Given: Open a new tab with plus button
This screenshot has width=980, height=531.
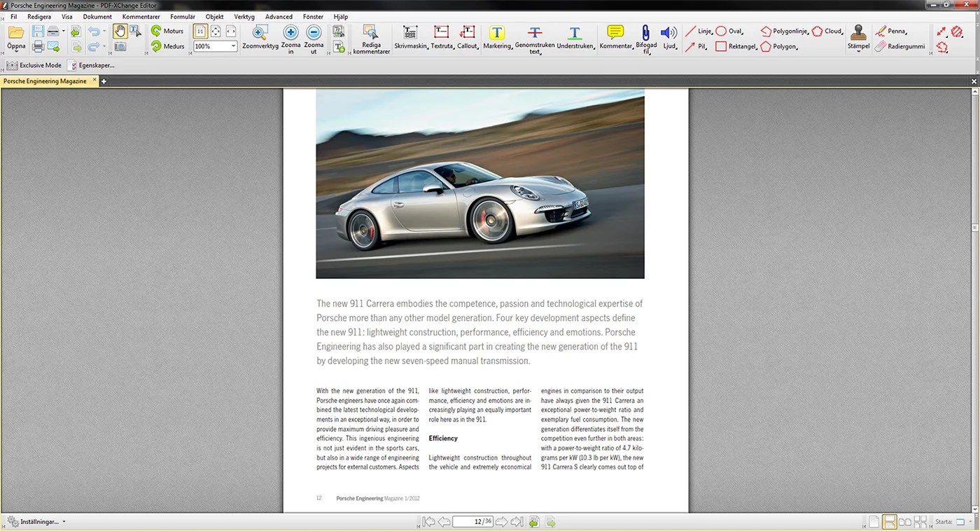Looking at the screenshot, I should coord(104,81).
